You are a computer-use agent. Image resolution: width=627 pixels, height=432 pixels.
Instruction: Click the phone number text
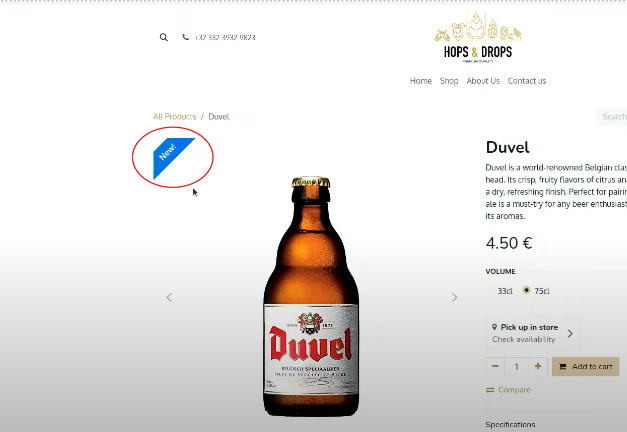click(225, 37)
